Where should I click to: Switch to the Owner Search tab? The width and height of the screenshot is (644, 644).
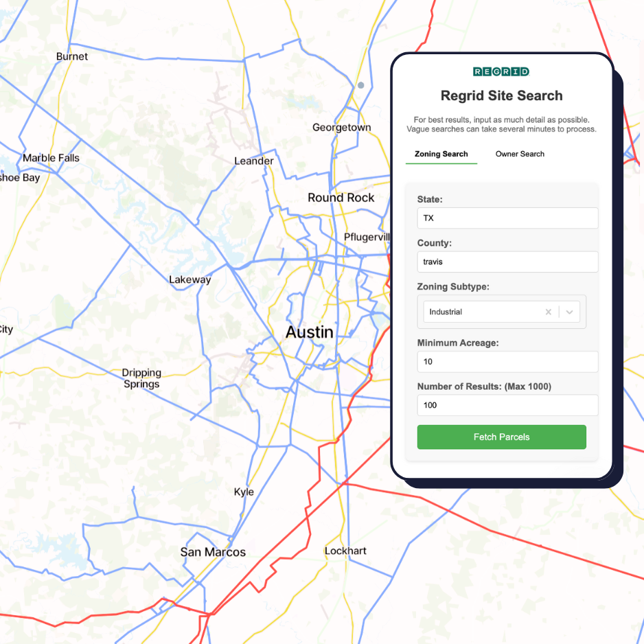pos(520,154)
